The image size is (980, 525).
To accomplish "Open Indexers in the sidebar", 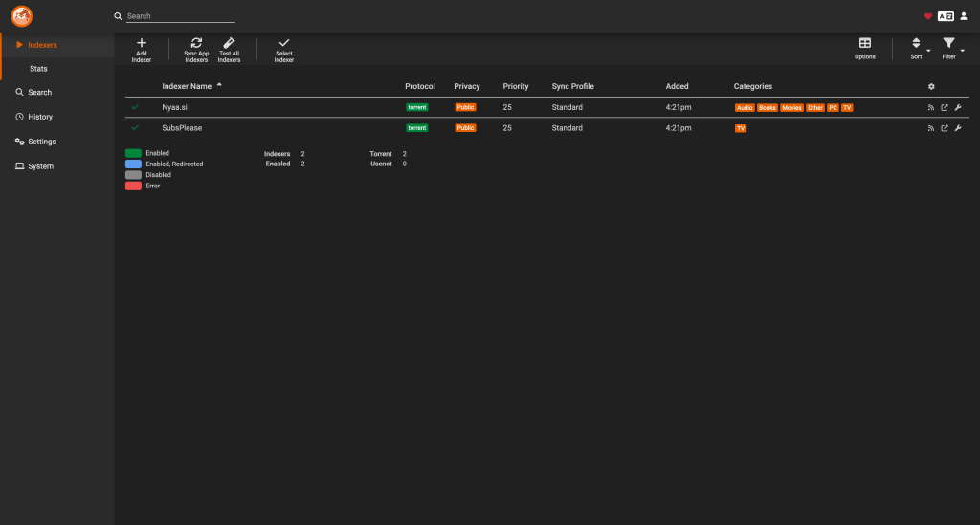I will tap(57, 45).
